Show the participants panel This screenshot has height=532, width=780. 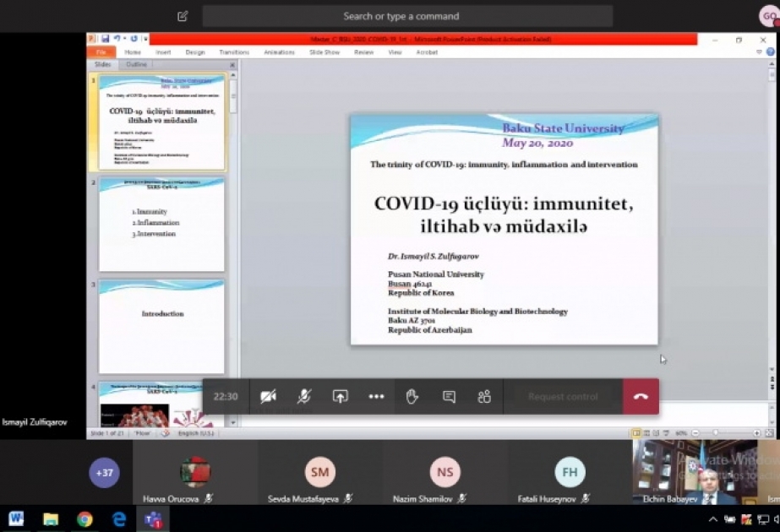pyautogui.click(x=484, y=396)
